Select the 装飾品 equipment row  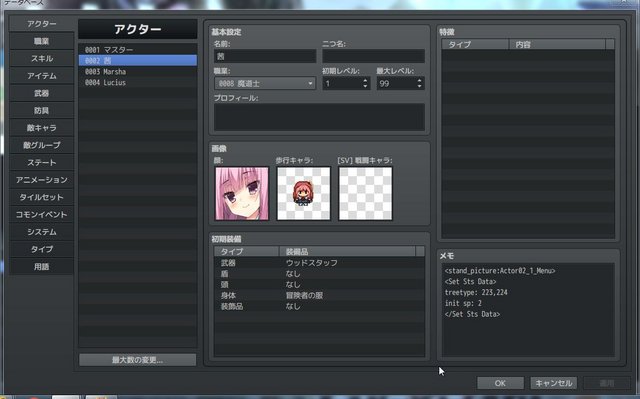point(319,306)
